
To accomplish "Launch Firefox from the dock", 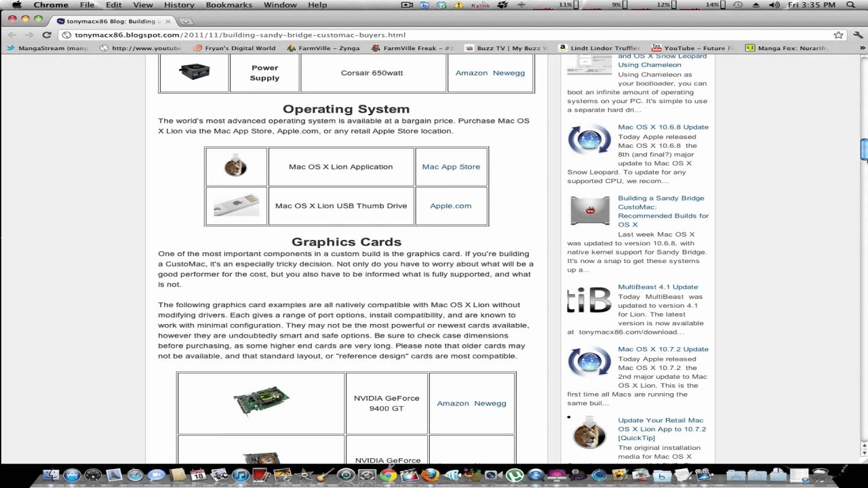I will (430, 474).
